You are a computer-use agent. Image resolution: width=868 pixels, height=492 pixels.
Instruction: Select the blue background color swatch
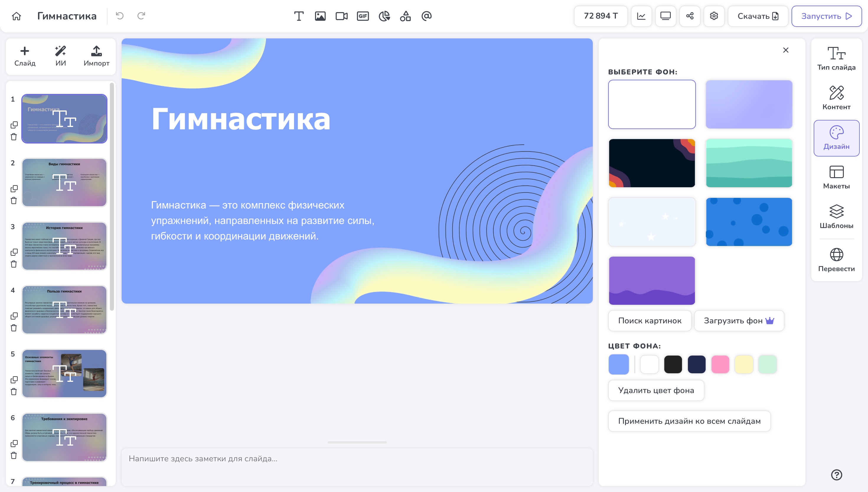619,364
